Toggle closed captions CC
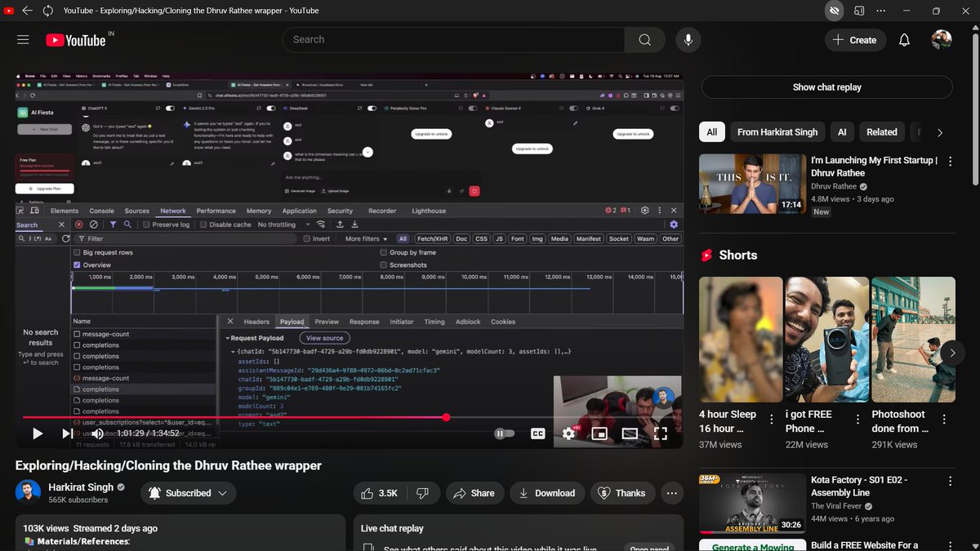The width and height of the screenshot is (980, 551). tap(538, 433)
